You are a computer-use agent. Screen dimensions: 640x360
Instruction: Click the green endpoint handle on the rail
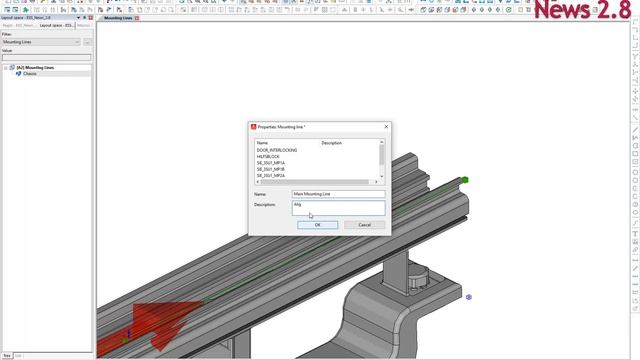[x=464, y=180]
